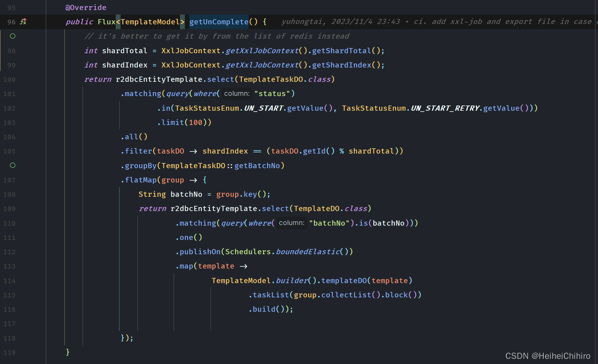This screenshot has height=364, width=598.
Task: Click the closing brace on line 119
Action: pyautogui.click(x=68, y=352)
